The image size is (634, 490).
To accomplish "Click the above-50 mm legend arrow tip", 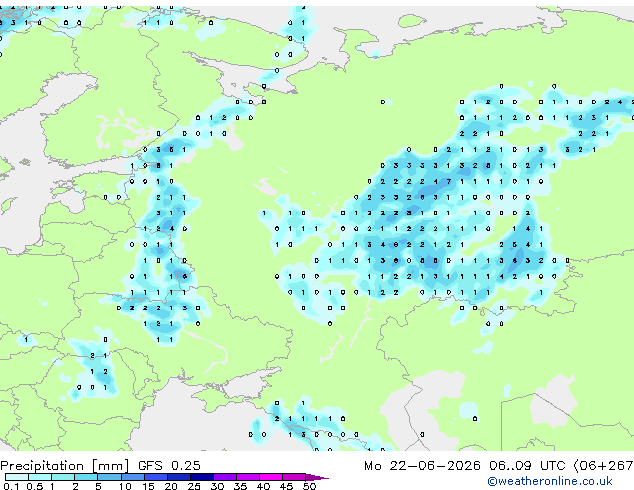I will (317, 477).
